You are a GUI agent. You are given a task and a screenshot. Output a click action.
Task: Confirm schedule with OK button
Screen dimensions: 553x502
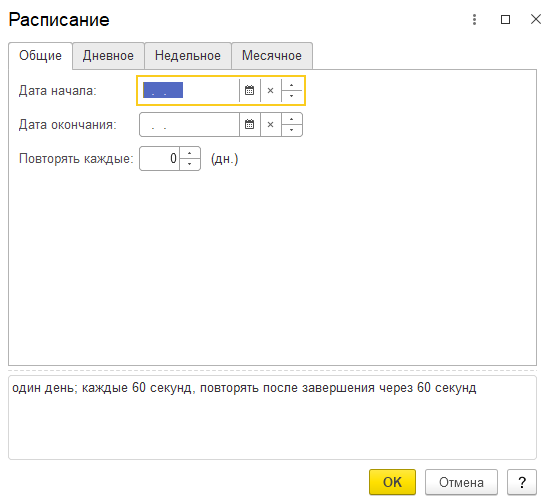392,482
